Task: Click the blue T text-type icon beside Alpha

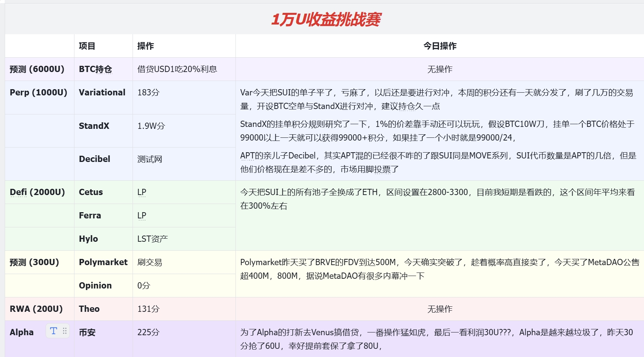Action: coord(53,331)
